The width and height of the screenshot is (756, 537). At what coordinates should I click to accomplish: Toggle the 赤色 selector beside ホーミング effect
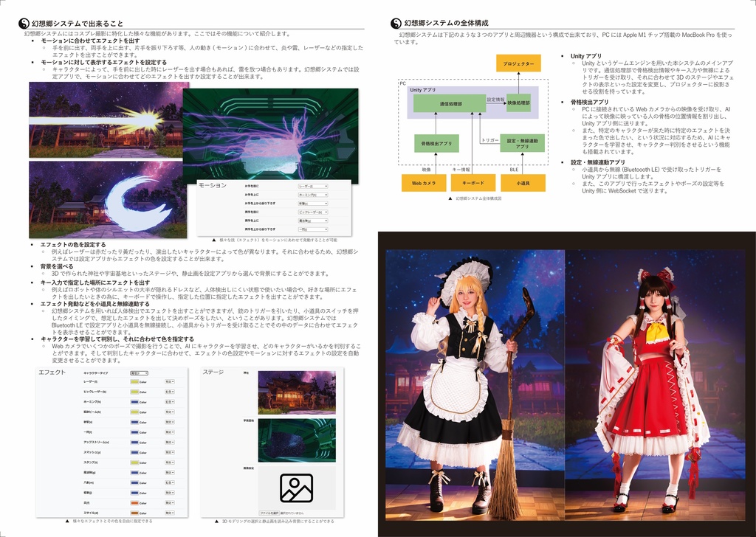coord(170,402)
